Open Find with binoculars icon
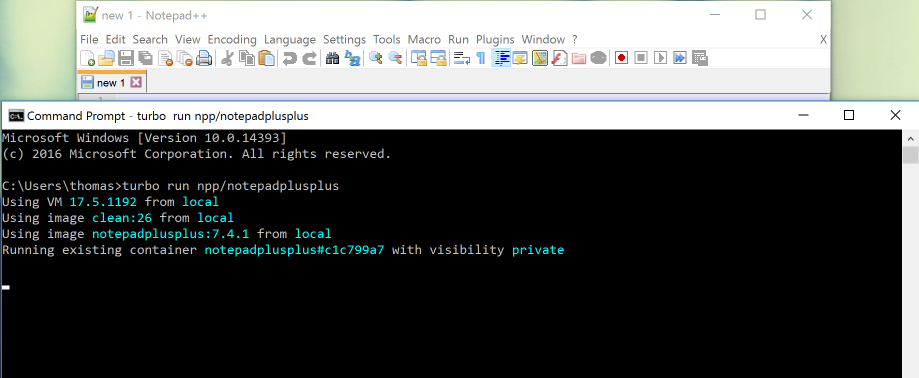 pos(332,58)
